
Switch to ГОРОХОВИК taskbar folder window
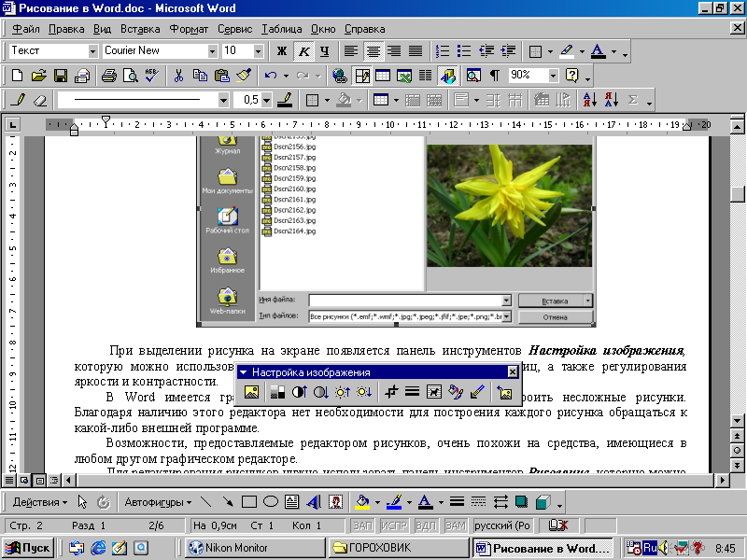[x=400, y=548]
